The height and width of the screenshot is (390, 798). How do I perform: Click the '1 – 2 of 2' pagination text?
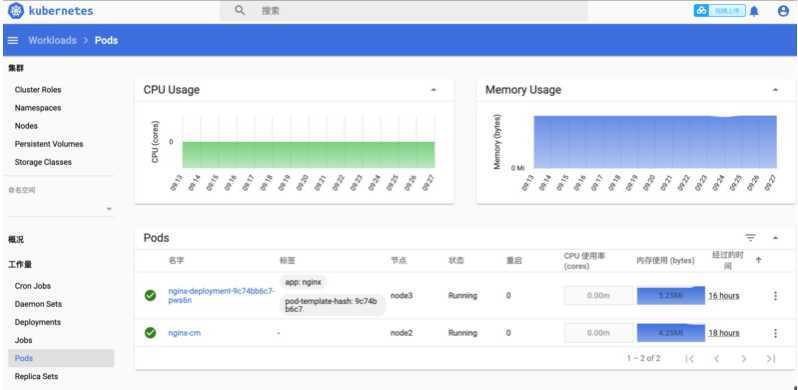click(644, 358)
